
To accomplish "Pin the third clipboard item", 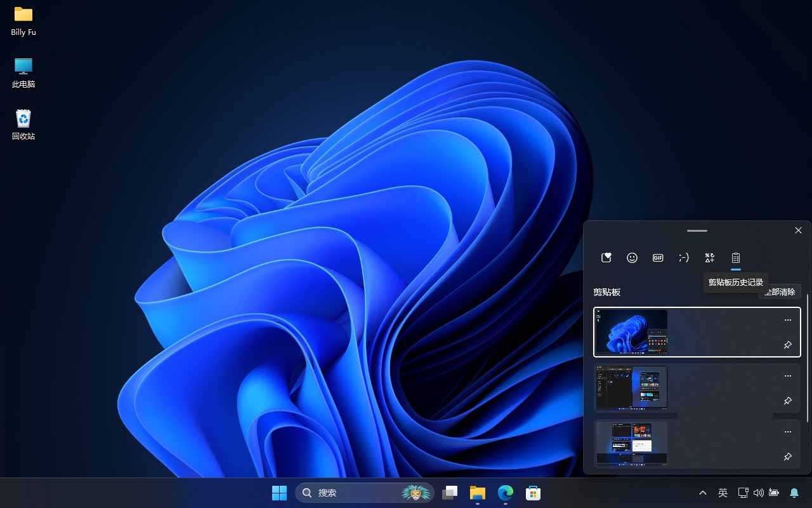I will pyautogui.click(x=787, y=457).
